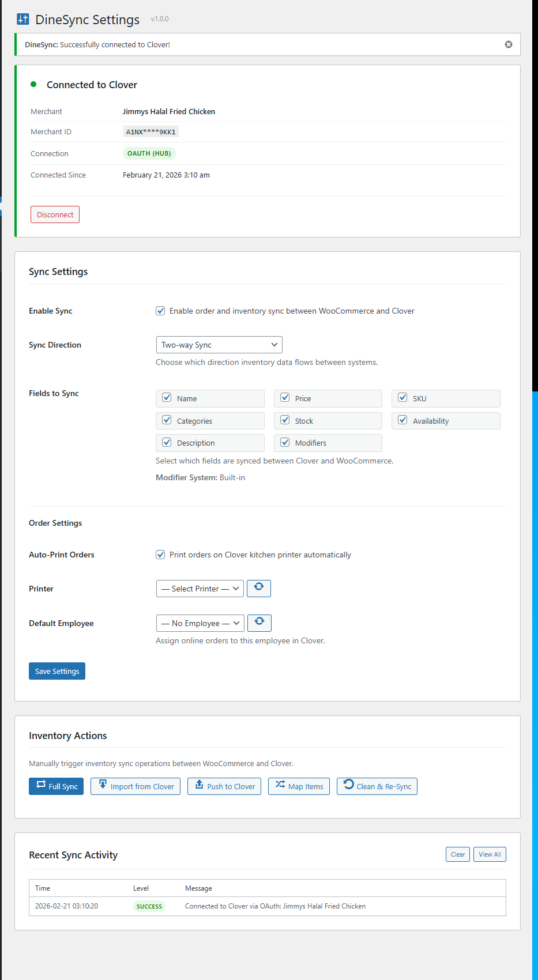538x980 pixels.
Task: Open Map Items
Action: pos(299,786)
